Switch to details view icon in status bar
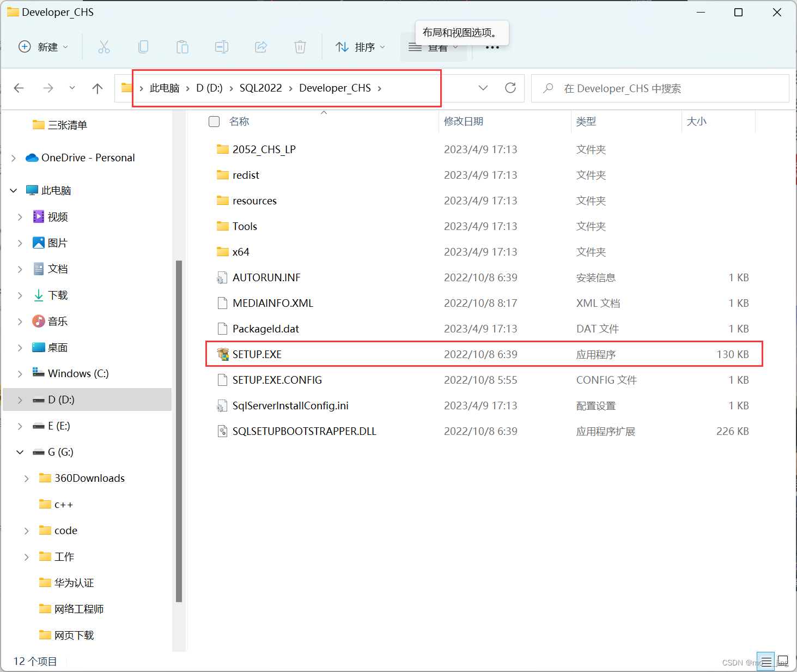This screenshot has width=797, height=672. 766,662
